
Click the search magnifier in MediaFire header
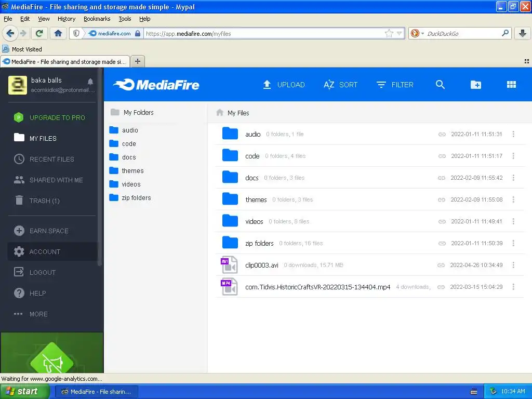[440, 85]
